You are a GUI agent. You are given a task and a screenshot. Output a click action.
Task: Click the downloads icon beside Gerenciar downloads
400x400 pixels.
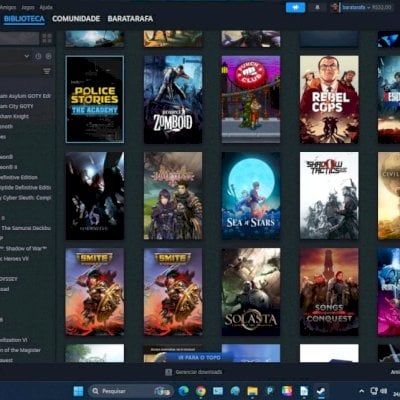coord(169,372)
